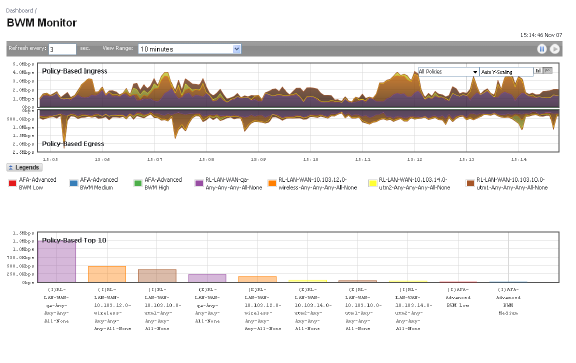This screenshot has width=576, height=363.
Task: Click the tallest purple Top 10 bar
Action: coord(57,262)
